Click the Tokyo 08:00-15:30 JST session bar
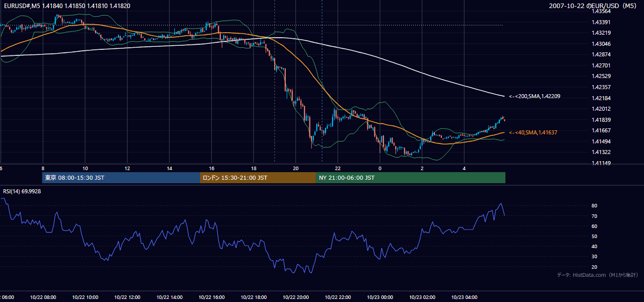This screenshot has width=644, height=302. click(x=121, y=178)
